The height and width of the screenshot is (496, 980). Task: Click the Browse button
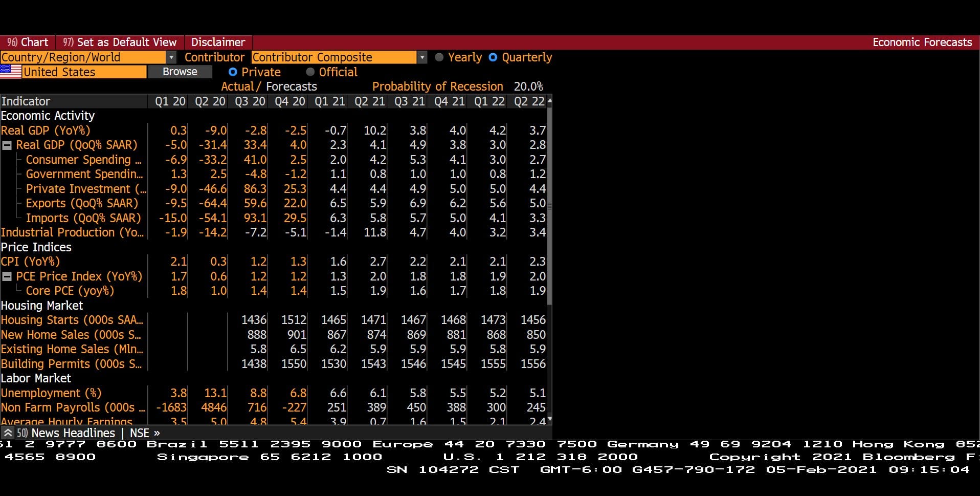pyautogui.click(x=180, y=72)
